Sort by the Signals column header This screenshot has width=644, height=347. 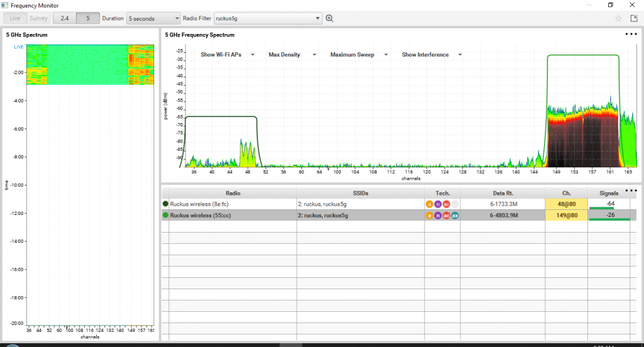tap(609, 193)
